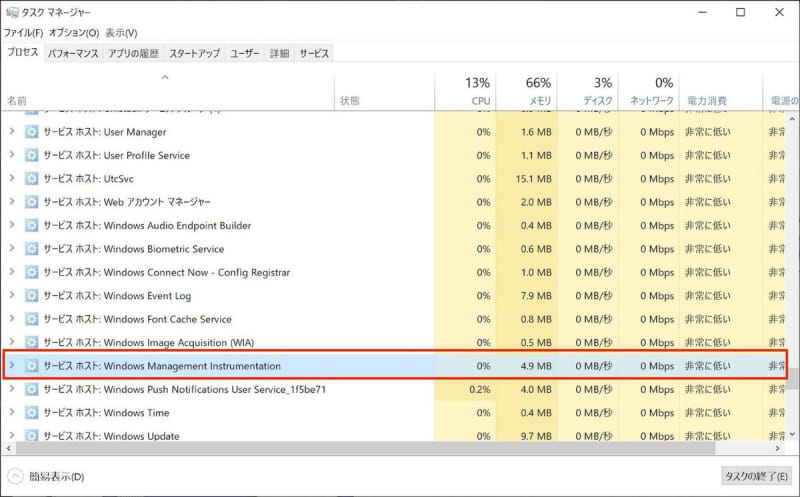
Task: Click gear icon of Windows Font Cache Service
Action: click(32, 319)
